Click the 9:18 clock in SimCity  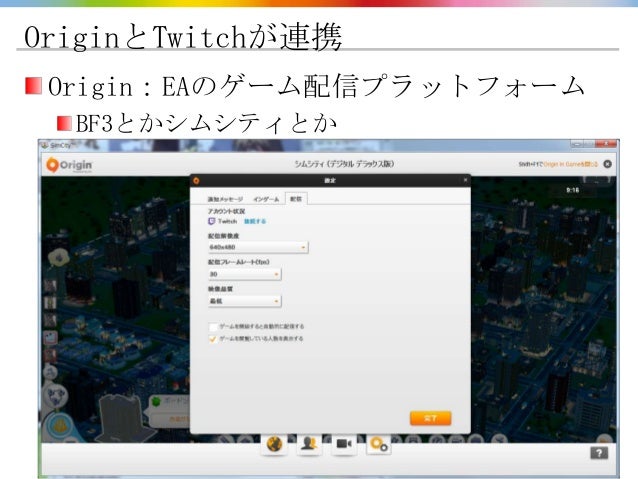572,190
